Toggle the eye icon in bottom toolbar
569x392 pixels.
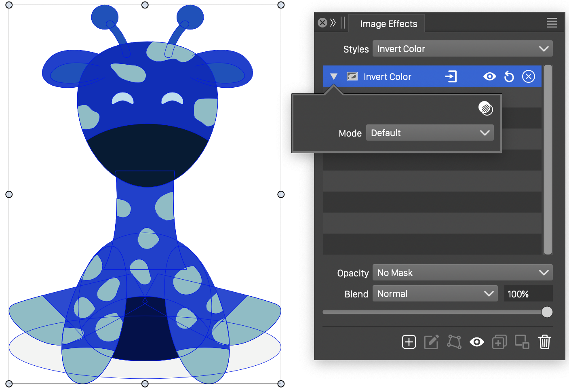[476, 342]
